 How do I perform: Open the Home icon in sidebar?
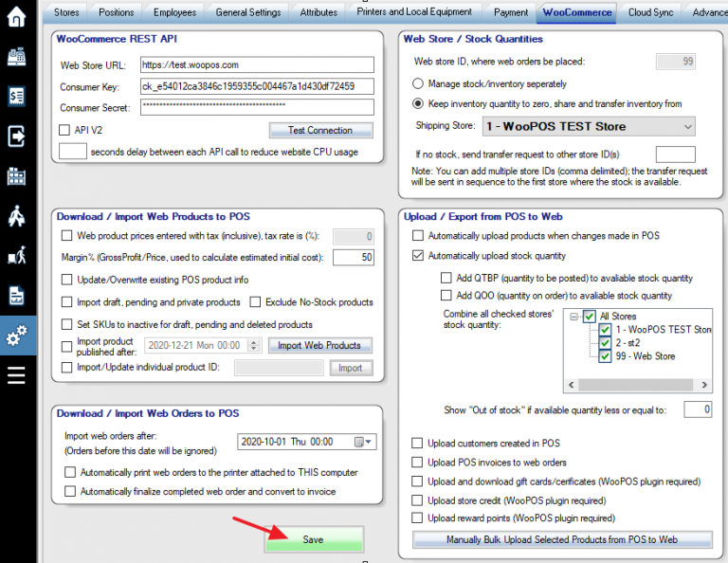pyautogui.click(x=16, y=18)
